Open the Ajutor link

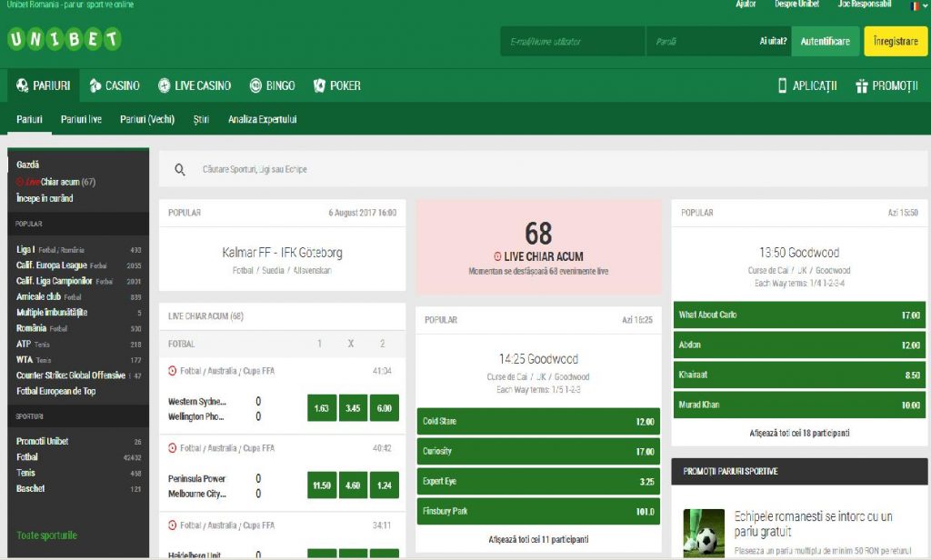(746, 4)
